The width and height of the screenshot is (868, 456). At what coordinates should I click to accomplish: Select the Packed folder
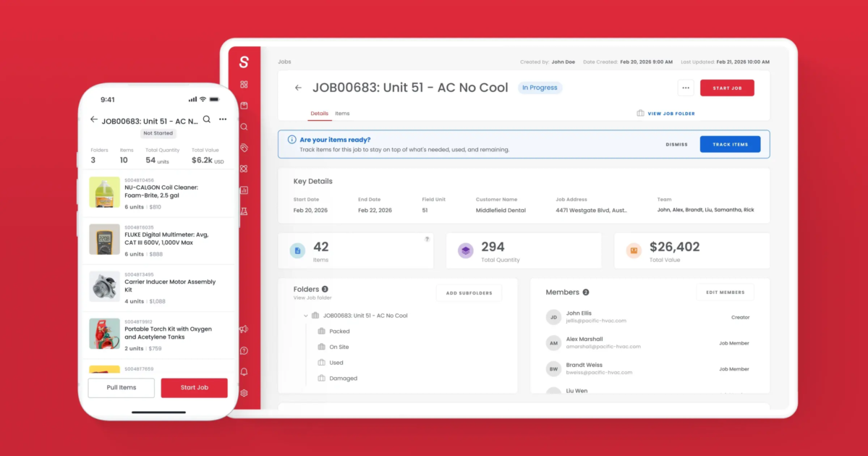(x=339, y=332)
